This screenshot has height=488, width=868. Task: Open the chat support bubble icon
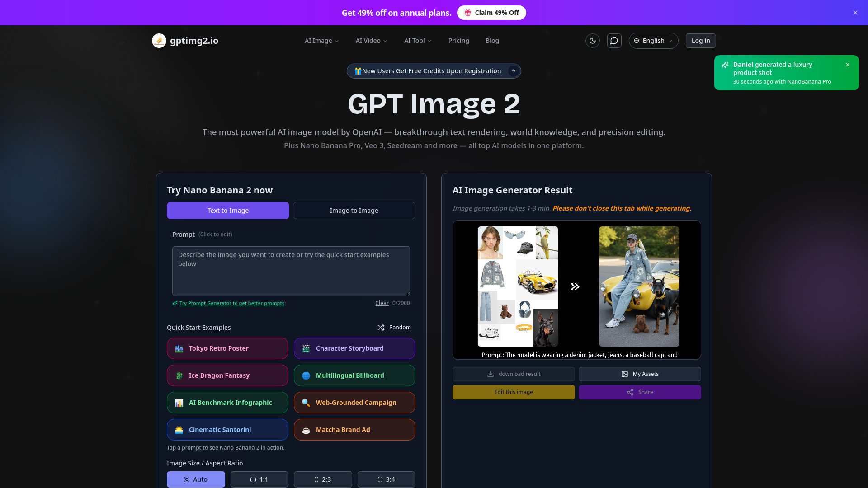coord(614,41)
